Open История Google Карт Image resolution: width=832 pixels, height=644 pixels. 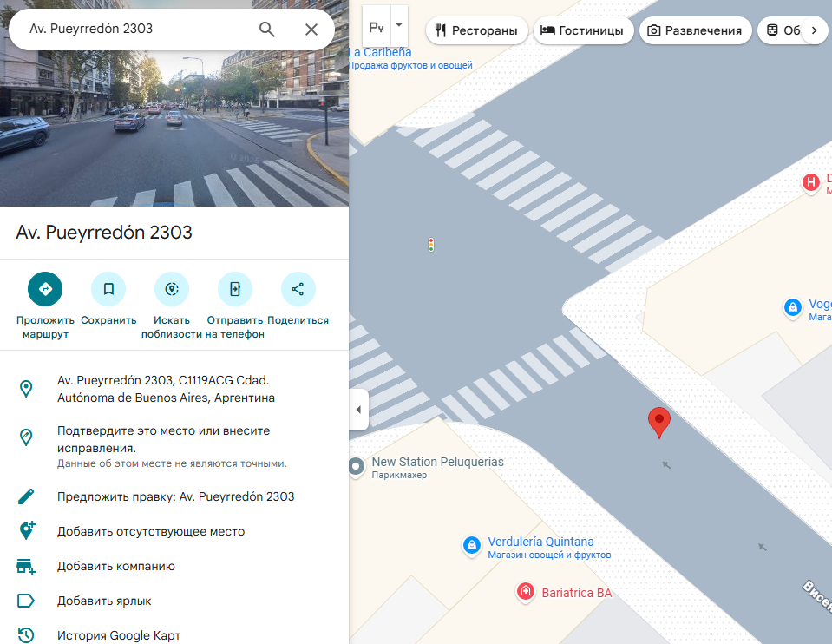(119, 635)
